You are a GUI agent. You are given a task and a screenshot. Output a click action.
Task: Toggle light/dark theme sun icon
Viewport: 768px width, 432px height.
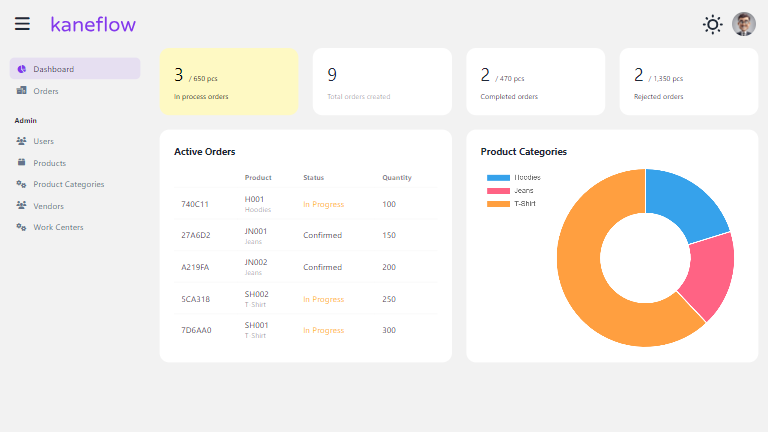click(712, 24)
